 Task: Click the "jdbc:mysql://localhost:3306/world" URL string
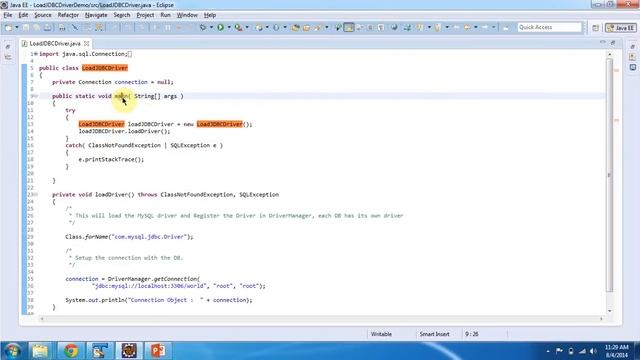pyautogui.click(x=149, y=286)
